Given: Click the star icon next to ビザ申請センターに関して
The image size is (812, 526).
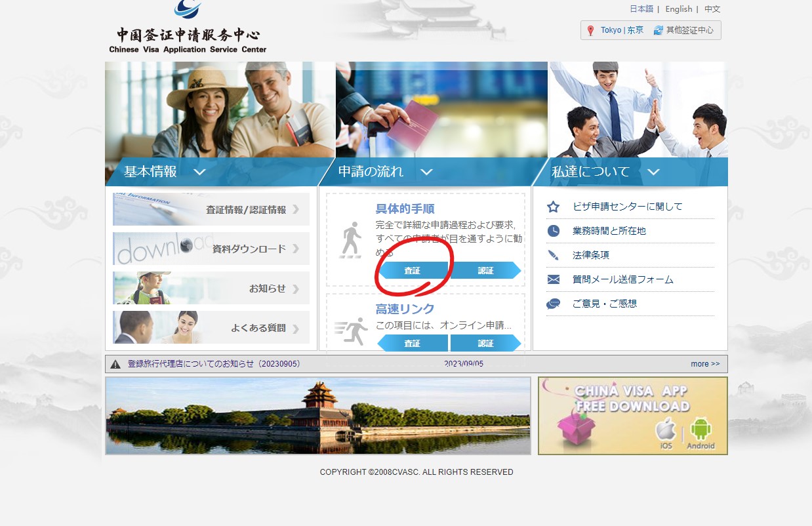Looking at the screenshot, I should click(x=552, y=206).
